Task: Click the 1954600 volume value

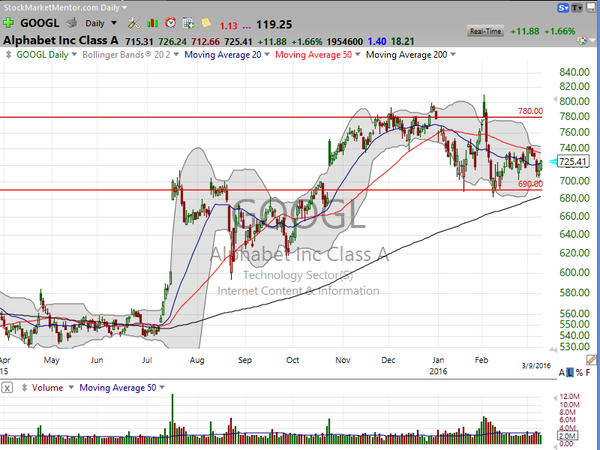Action: pos(345,41)
